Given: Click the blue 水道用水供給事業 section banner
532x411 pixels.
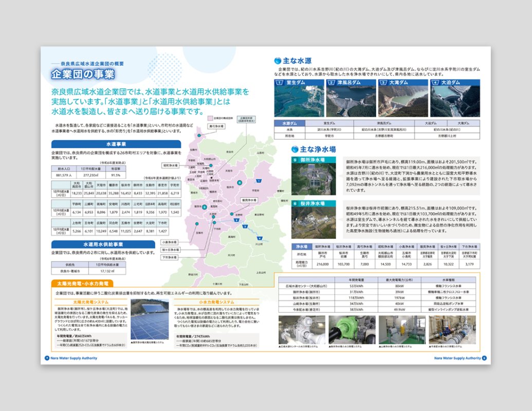Looking at the screenshot, I should [103, 244].
